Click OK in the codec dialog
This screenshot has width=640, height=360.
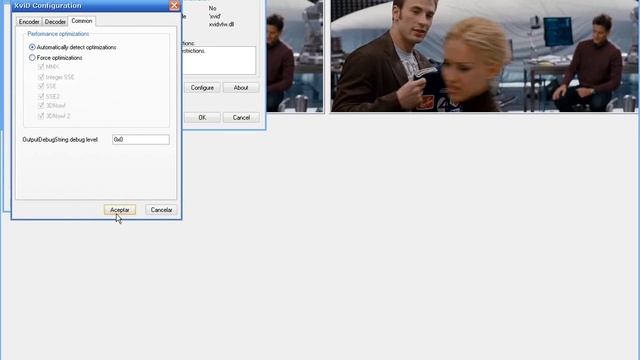[x=202, y=118]
